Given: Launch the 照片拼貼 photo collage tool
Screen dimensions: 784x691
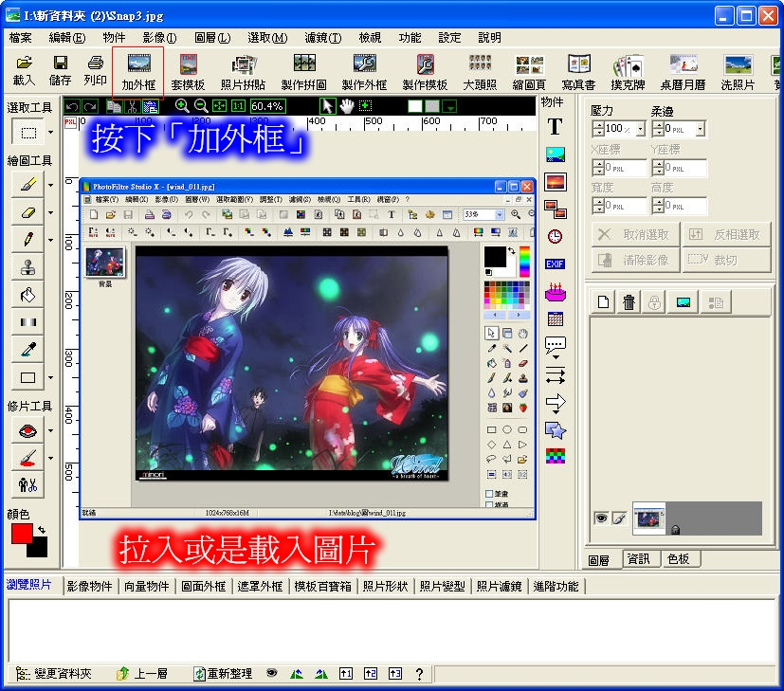Looking at the screenshot, I should 243,72.
